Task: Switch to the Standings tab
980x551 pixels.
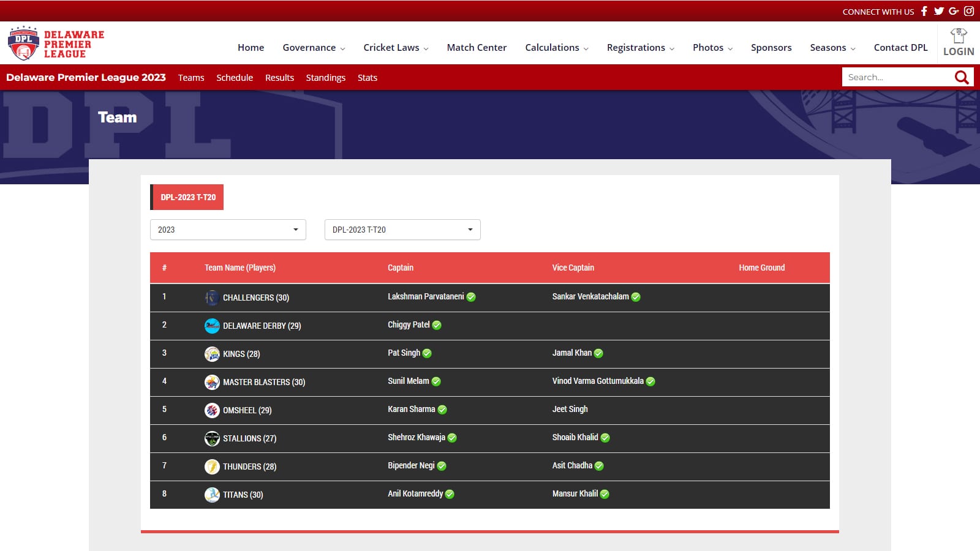Action: [x=325, y=78]
